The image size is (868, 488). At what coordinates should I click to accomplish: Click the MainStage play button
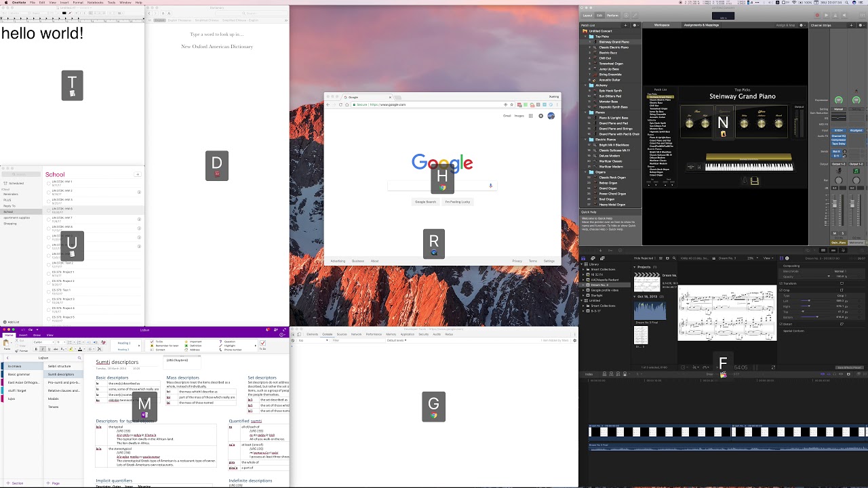pos(827,15)
